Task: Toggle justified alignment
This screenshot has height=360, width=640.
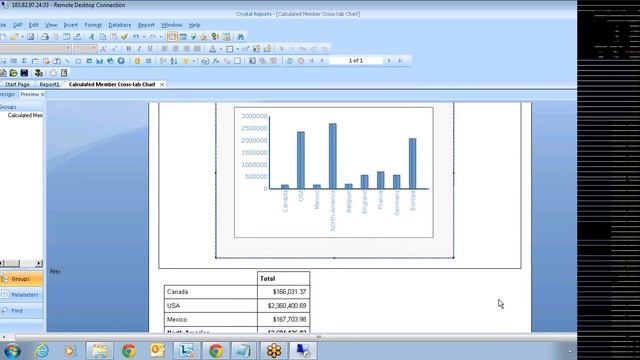Action: (197, 49)
